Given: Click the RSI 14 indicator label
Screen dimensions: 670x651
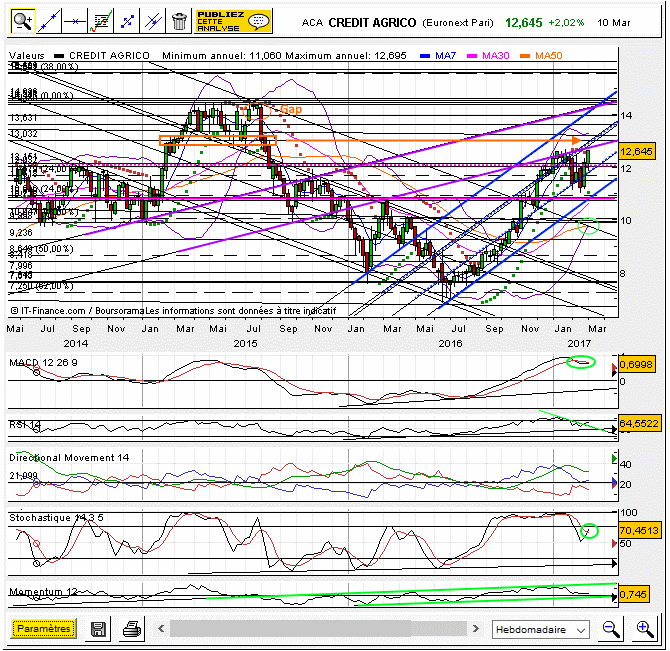Looking at the screenshot, I should pos(25,424).
